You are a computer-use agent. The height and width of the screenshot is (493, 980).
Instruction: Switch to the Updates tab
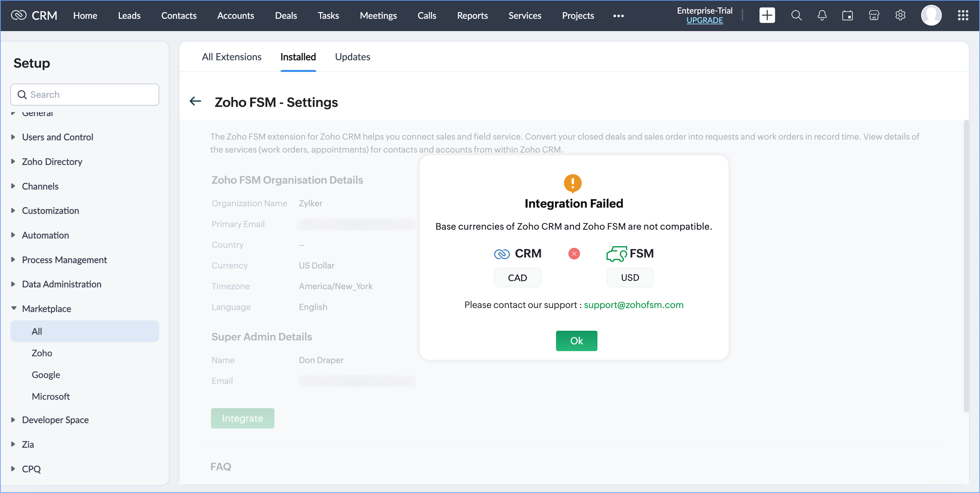click(352, 57)
